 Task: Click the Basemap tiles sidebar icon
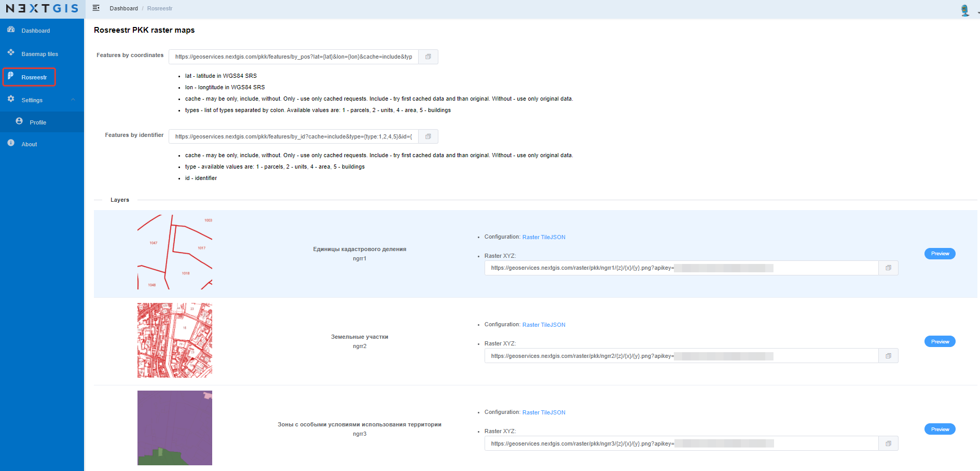coord(11,52)
